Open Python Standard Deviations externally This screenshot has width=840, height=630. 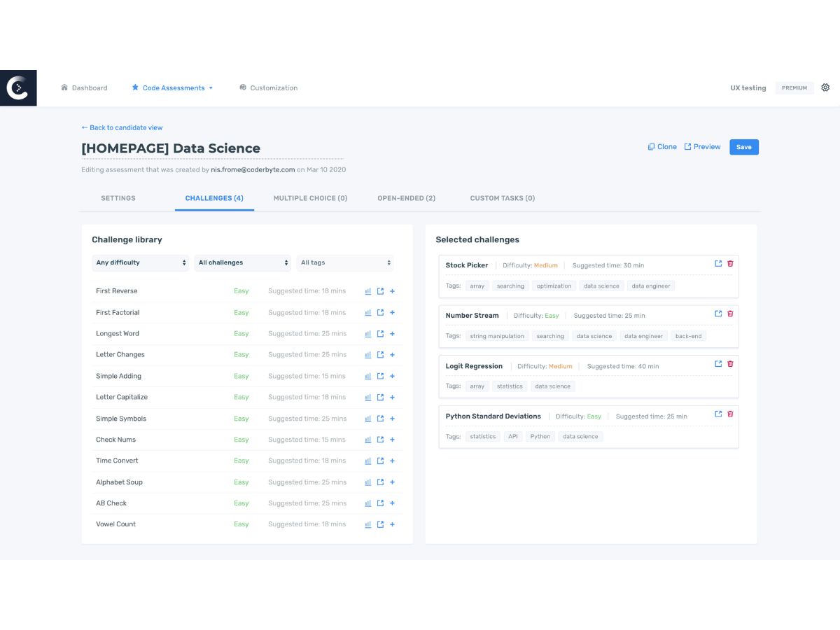(718, 414)
